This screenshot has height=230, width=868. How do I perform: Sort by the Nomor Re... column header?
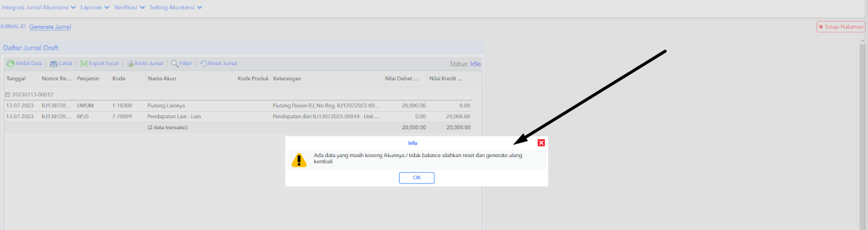(x=57, y=78)
